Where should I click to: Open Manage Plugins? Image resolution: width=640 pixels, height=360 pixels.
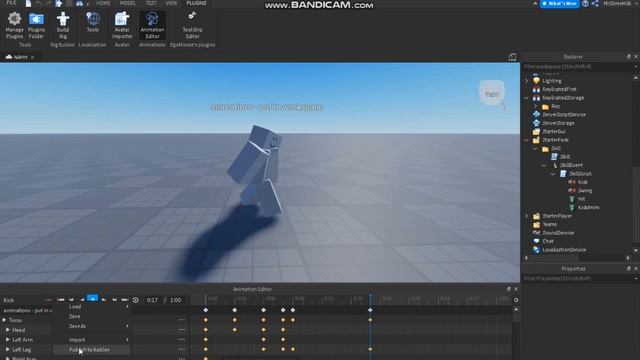(14, 25)
